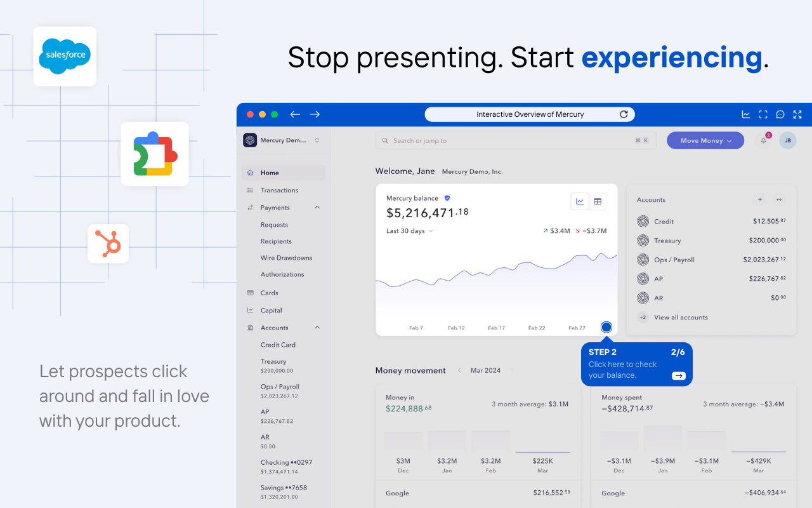Viewport: 812px width, 508px height.
Task: Open Recipients under Payments
Action: pyautogui.click(x=276, y=241)
